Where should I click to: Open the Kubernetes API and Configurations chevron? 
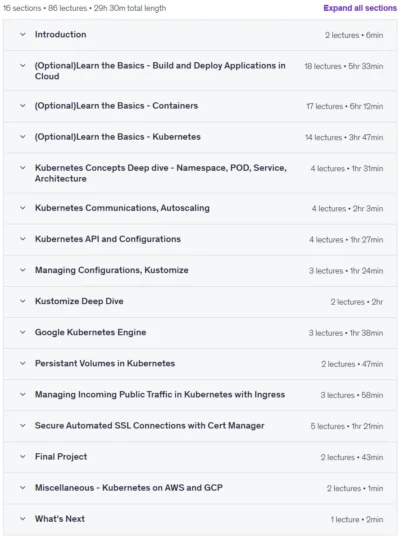23,239
